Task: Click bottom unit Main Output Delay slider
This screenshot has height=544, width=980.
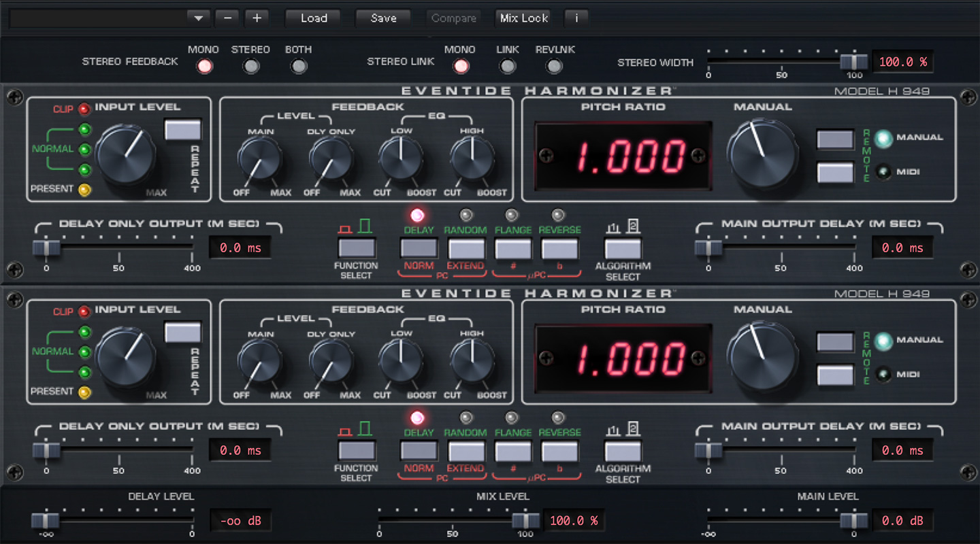Action: tap(708, 450)
